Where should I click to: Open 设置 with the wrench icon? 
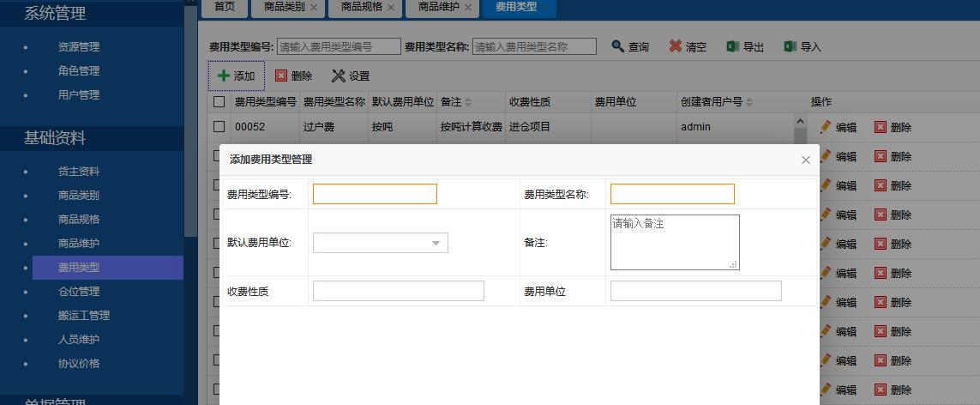[339, 76]
